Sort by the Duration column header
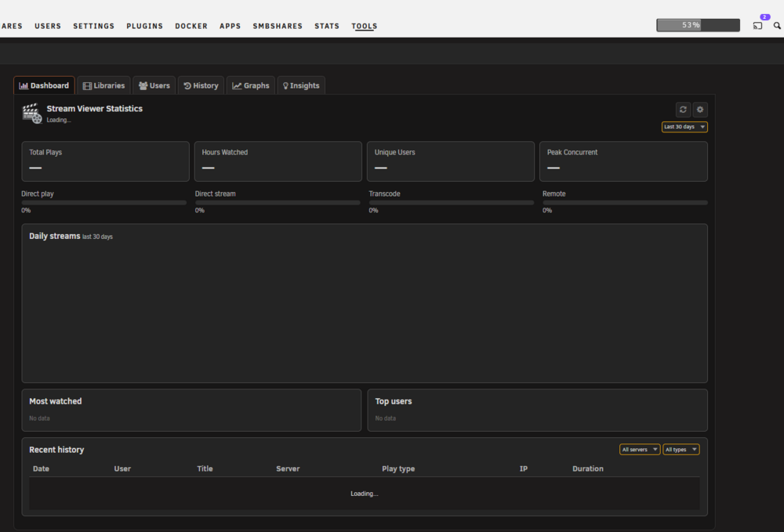The width and height of the screenshot is (784, 532). click(588, 469)
